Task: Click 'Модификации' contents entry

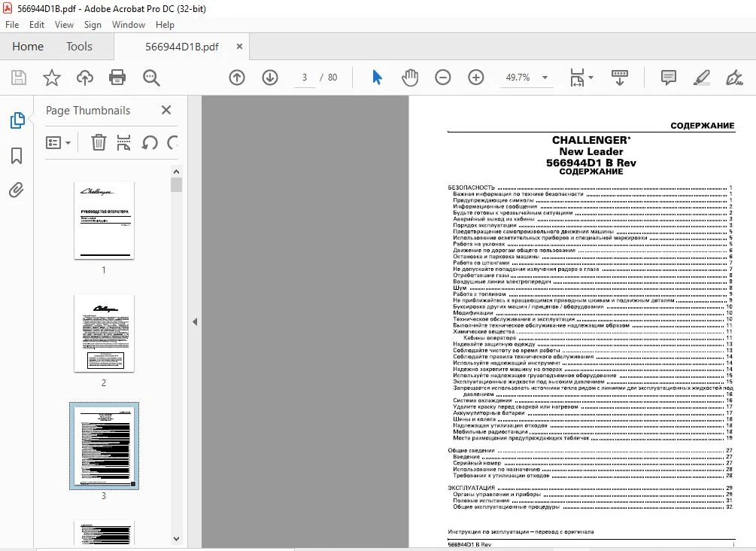Action: (x=472, y=313)
